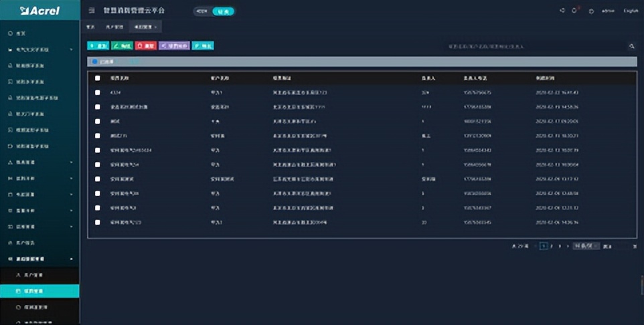Click the Acrel logo
Viewport: 644px width, 325px height.
(x=40, y=11)
